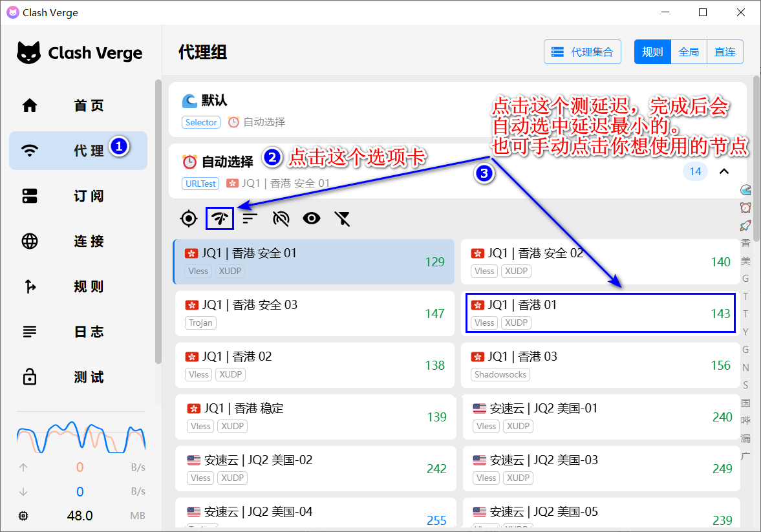Select the 安速云 | JQ2 美国-01 node
The width and height of the screenshot is (761, 532).
pyautogui.click(x=600, y=416)
